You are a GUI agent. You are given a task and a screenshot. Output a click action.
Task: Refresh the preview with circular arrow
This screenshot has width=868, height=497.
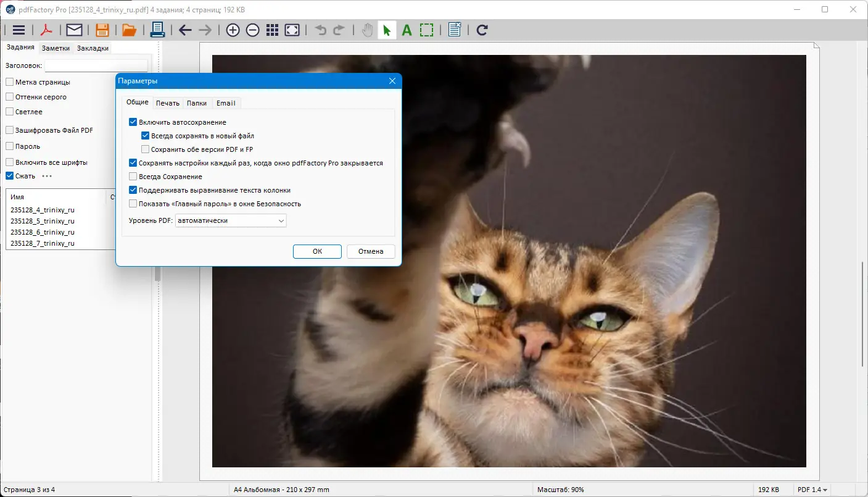coord(482,30)
